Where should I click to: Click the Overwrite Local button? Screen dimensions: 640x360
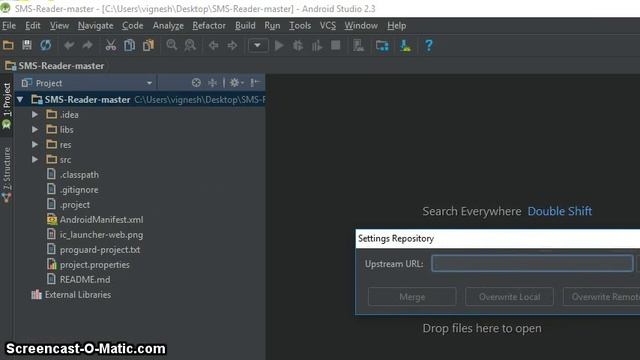(509, 297)
